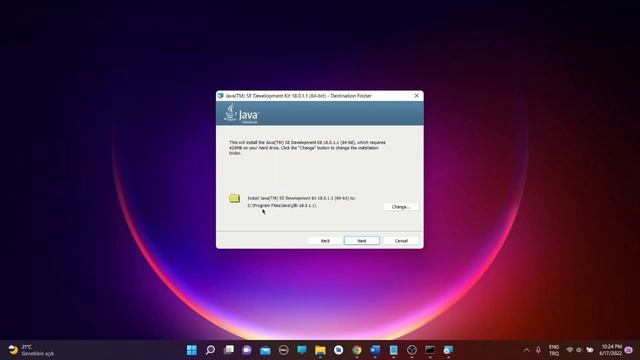Screen dimensions: 640x360
Task: Open Task View on taskbar
Action: (229, 350)
